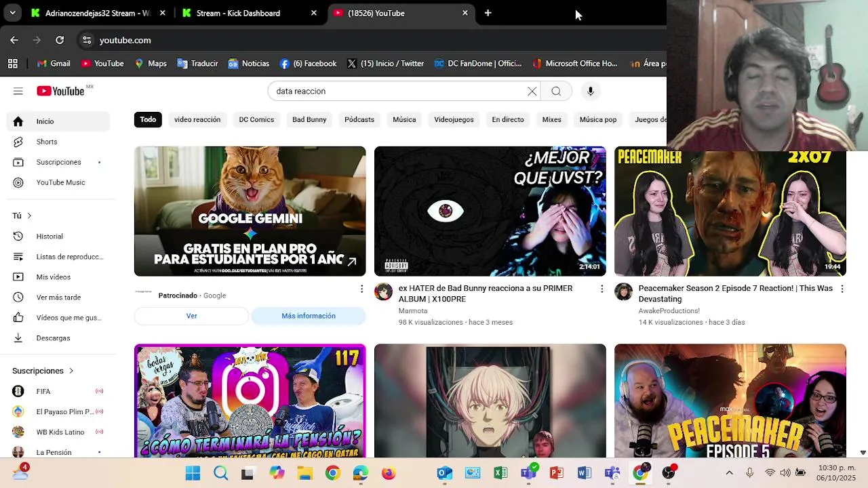Open Mis vídeos in sidebar
The image size is (868, 488).
(x=58, y=277)
